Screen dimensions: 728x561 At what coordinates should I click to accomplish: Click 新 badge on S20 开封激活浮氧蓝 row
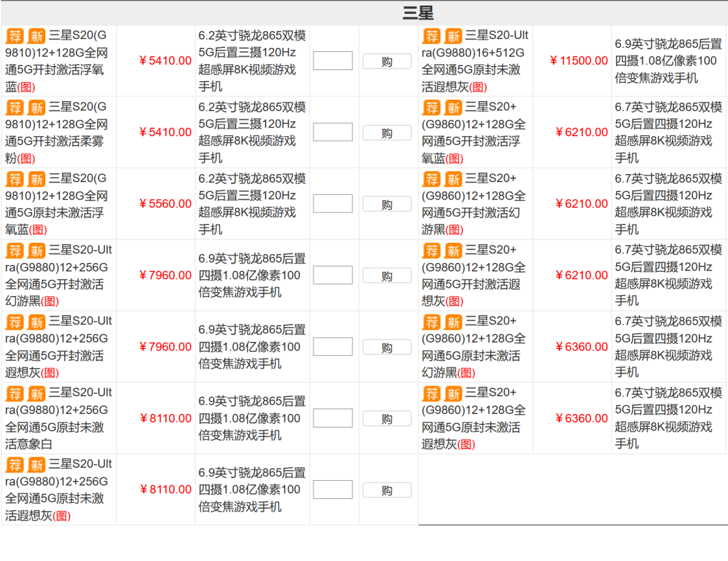point(36,36)
